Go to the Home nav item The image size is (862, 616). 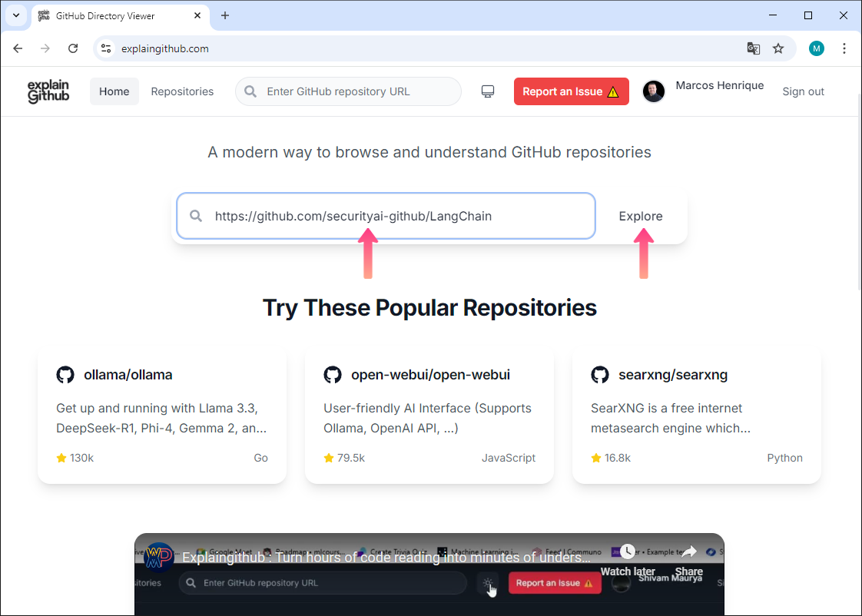tap(114, 91)
